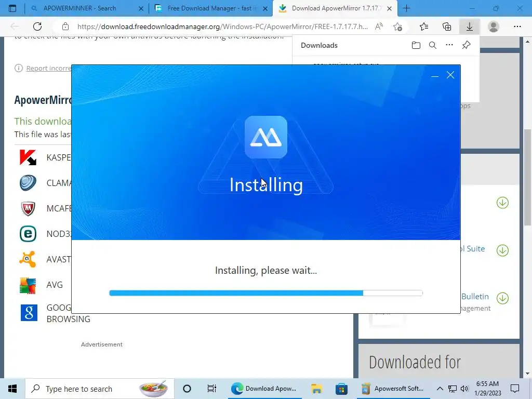Click the download arrow beside Suite
The height and width of the screenshot is (399, 532).
pos(502,250)
